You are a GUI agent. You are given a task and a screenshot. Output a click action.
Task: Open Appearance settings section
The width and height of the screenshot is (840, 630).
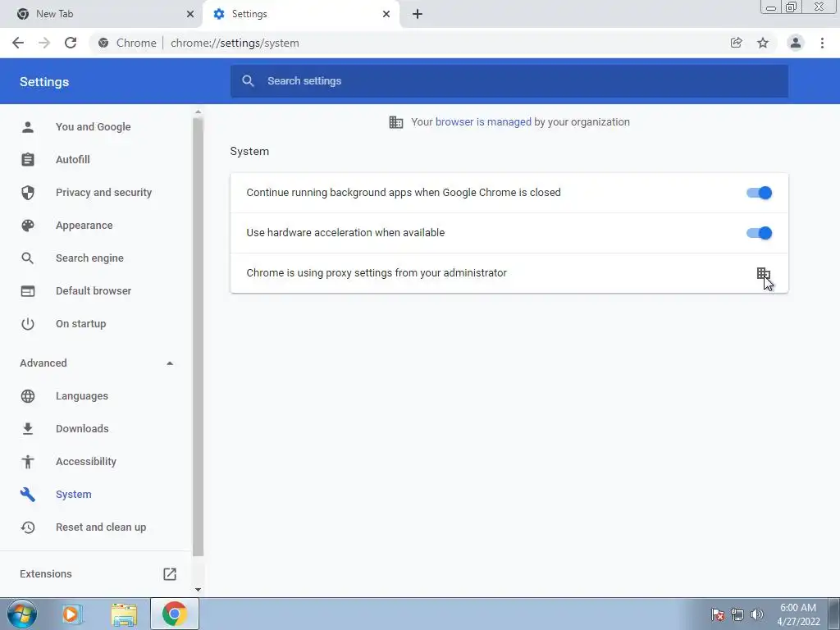click(x=84, y=226)
